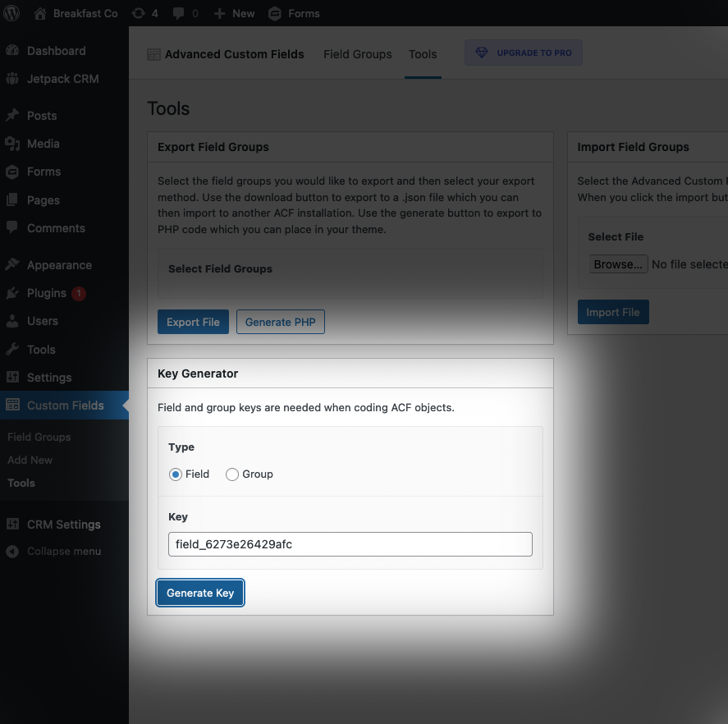This screenshot has height=724, width=728.
Task: Click the Plugins update count badge
Action: pyautogui.click(x=79, y=293)
